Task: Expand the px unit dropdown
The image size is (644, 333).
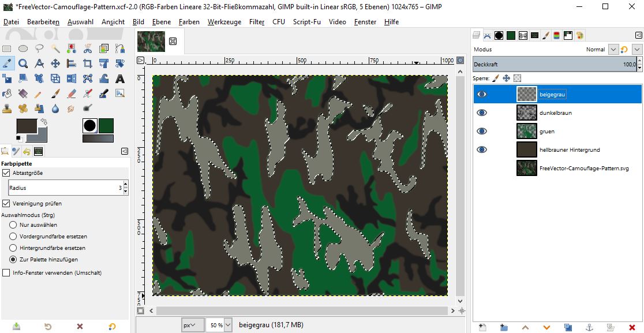Action: [x=193, y=325]
